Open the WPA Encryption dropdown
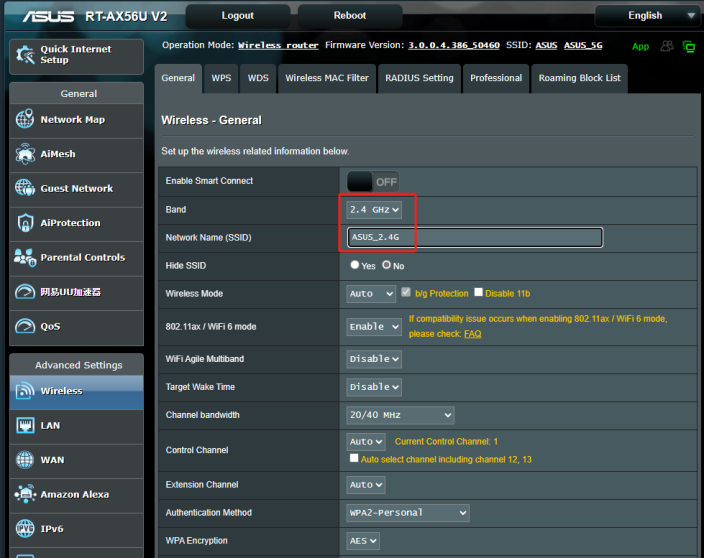The width and height of the screenshot is (704, 558). pos(363,541)
